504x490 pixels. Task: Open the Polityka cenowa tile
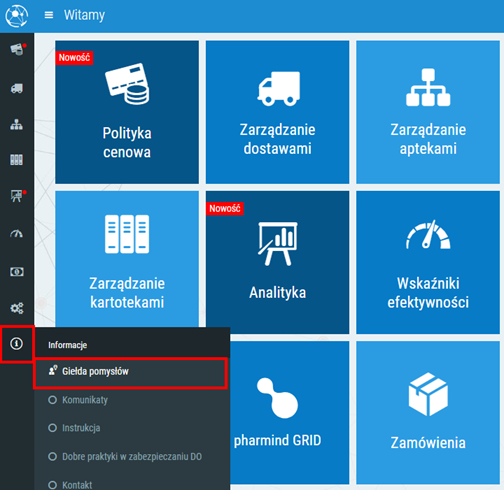[x=127, y=112]
